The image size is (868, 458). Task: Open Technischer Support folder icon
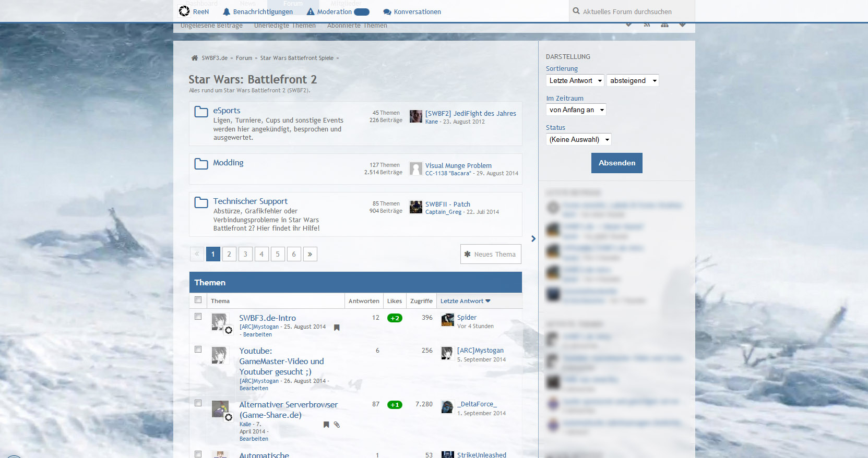click(x=201, y=202)
